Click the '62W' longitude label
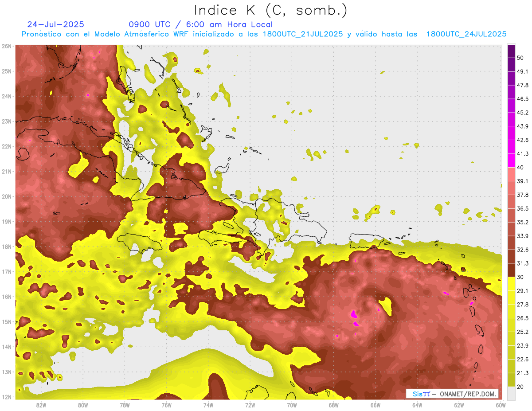The image size is (532, 411). pos(459,405)
